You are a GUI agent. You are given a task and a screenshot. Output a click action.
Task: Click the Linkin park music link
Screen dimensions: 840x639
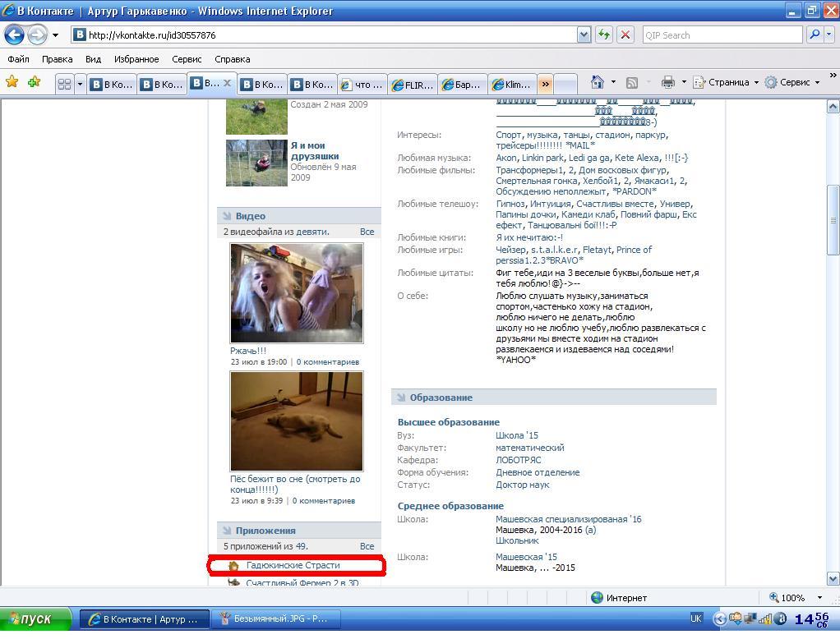[542, 158]
